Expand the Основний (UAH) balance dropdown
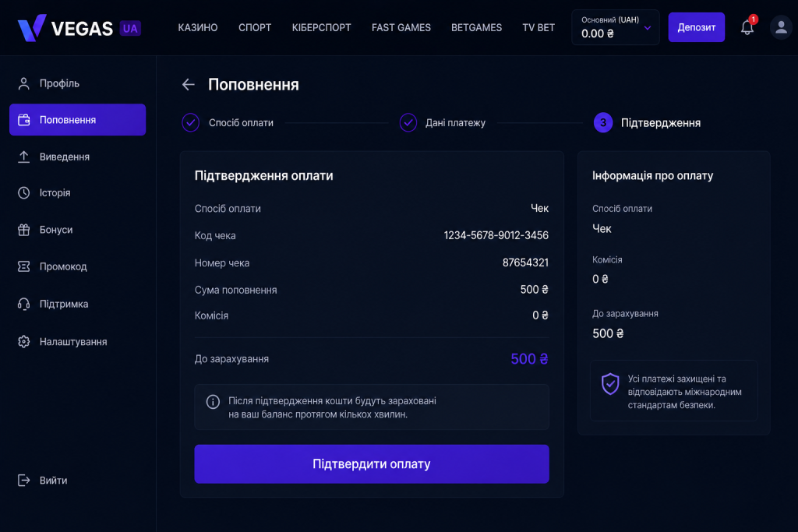 [x=616, y=27]
